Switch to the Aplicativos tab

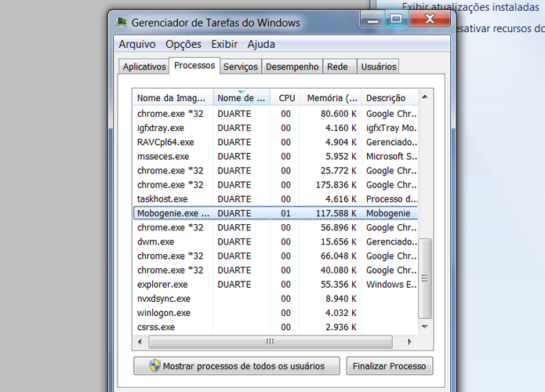[144, 67]
